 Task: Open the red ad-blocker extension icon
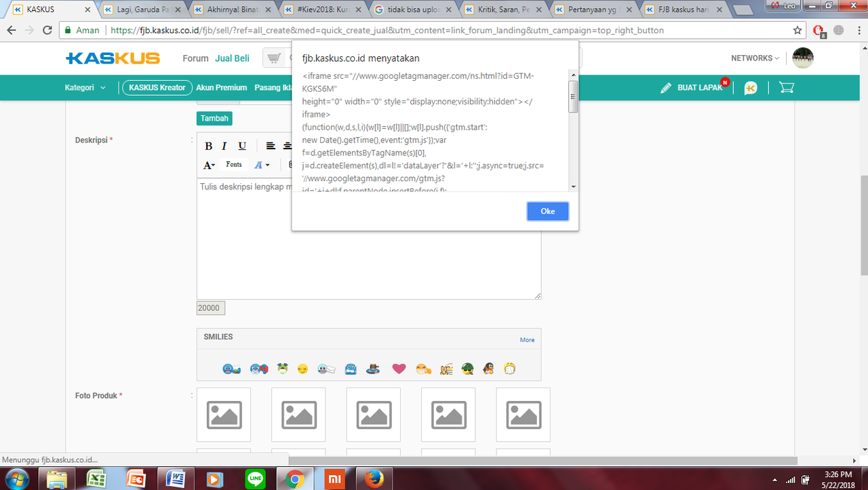point(818,31)
